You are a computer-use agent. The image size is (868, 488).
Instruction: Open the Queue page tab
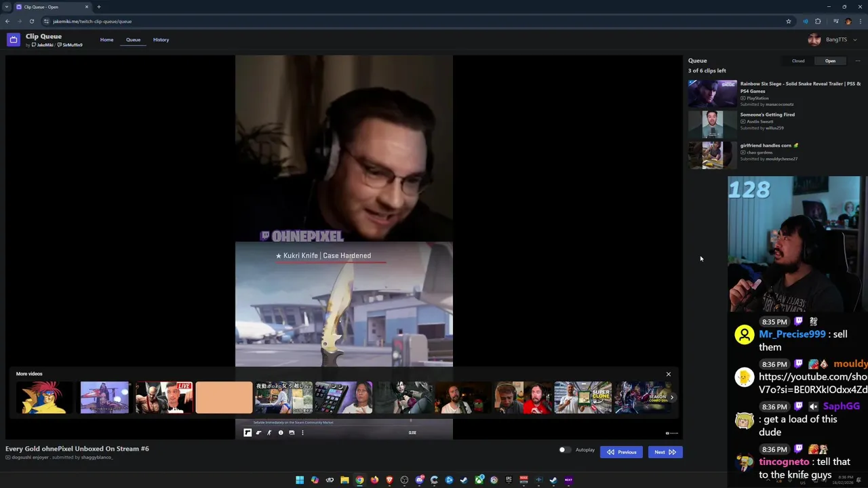tap(133, 39)
